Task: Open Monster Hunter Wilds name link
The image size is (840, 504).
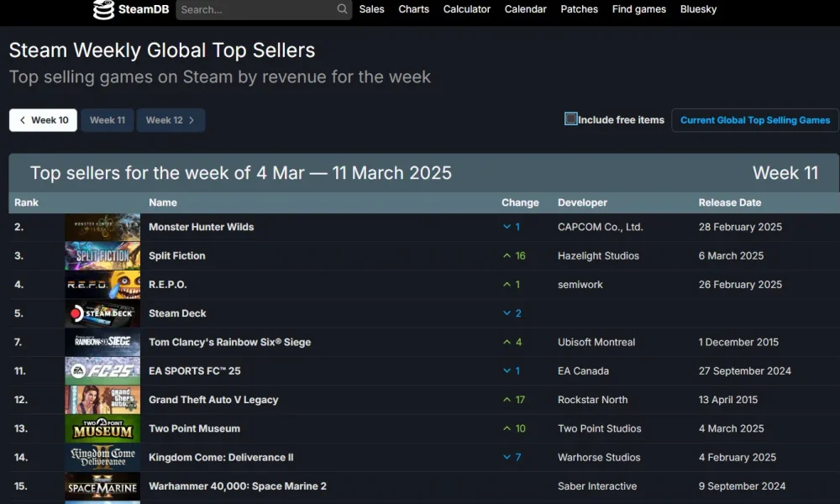Action: (202, 227)
